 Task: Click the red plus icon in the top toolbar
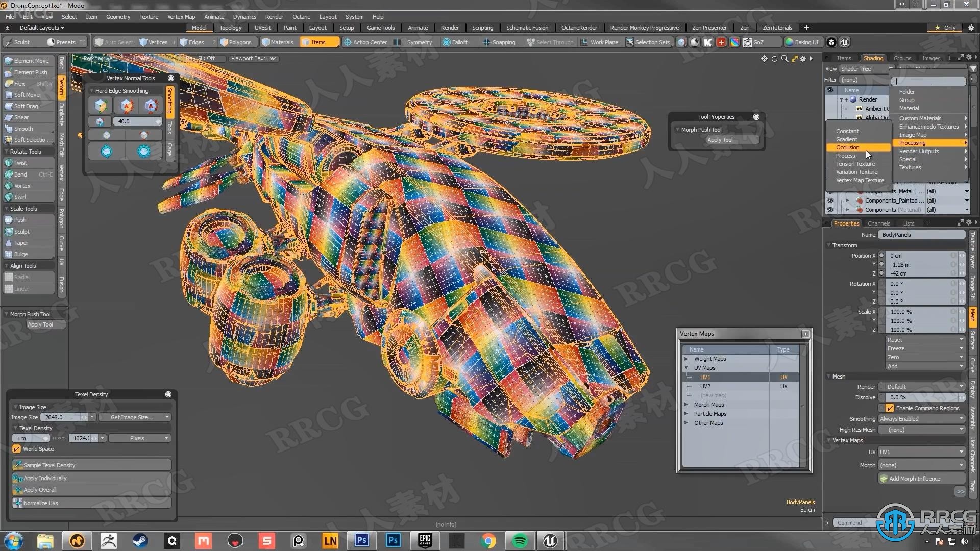[x=721, y=42]
